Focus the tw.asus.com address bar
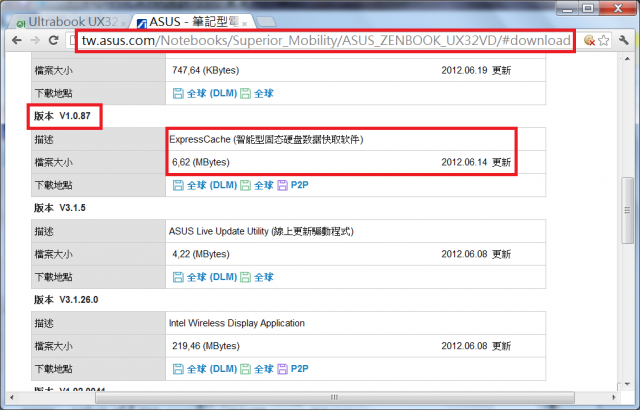This screenshot has width=640, height=410. point(326,40)
